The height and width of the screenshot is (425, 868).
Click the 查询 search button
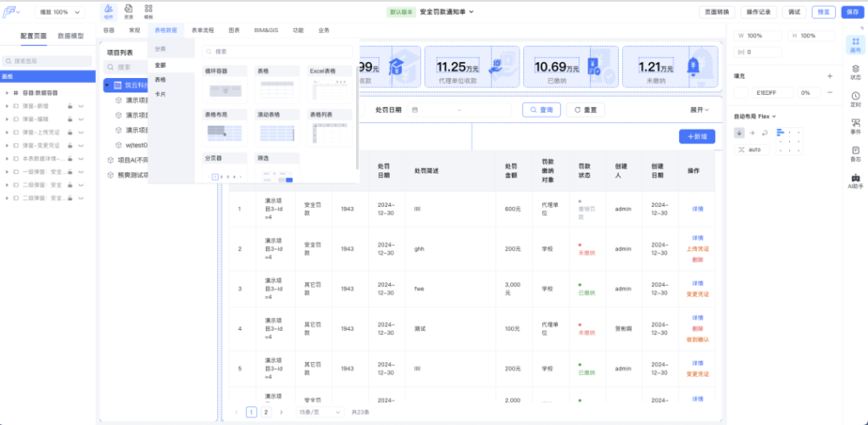pyautogui.click(x=541, y=109)
